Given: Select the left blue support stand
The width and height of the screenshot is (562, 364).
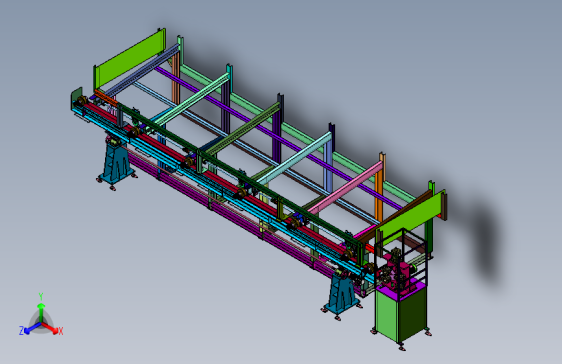Looking at the screenshot, I should [116, 161].
